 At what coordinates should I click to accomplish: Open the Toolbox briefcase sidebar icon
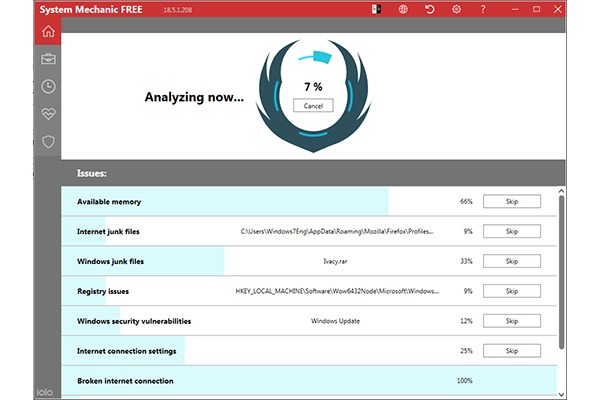click(x=48, y=59)
